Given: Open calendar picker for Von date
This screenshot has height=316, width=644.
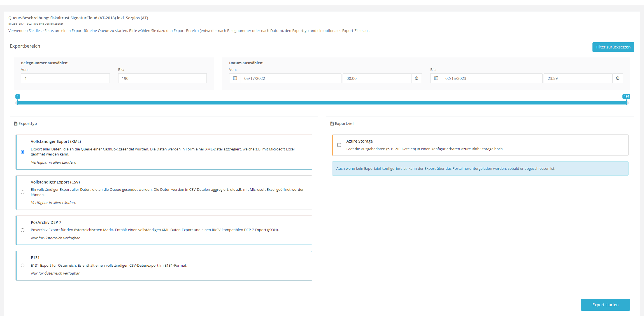Looking at the screenshot, I should (235, 78).
